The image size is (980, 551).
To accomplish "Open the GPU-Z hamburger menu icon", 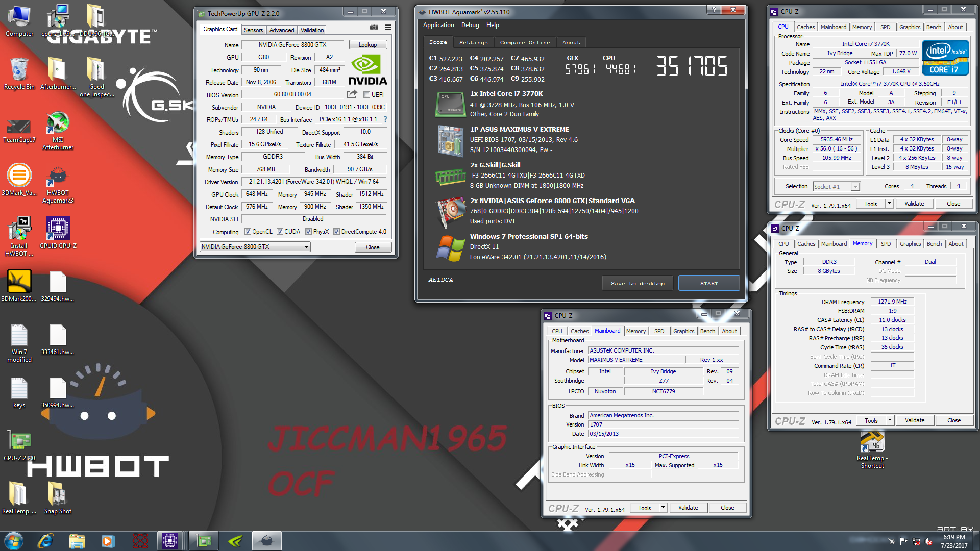I will pyautogui.click(x=388, y=28).
